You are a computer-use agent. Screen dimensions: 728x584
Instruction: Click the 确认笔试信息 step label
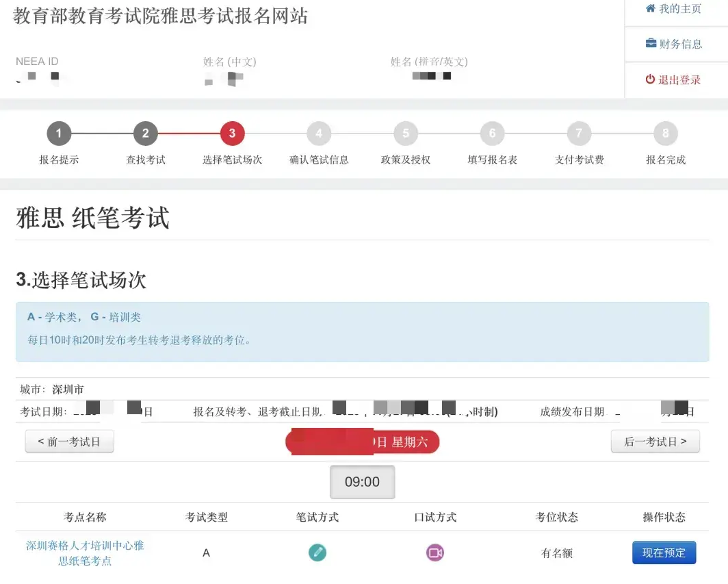(x=319, y=160)
